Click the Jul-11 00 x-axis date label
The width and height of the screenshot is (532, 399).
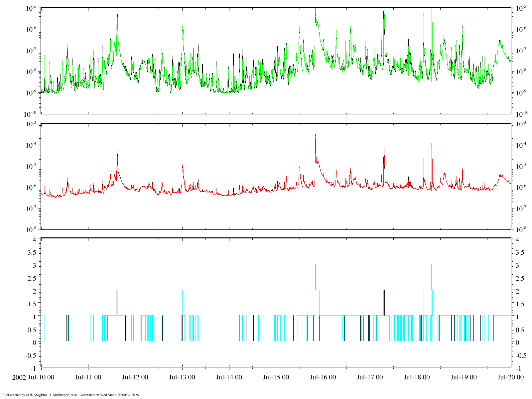(88, 377)
